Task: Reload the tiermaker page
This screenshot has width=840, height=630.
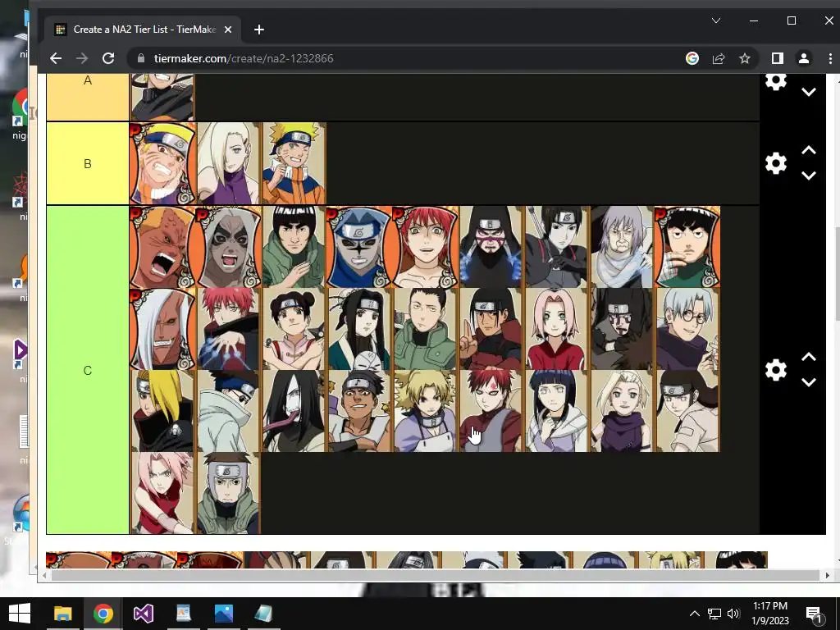Action: coord(108,58)
